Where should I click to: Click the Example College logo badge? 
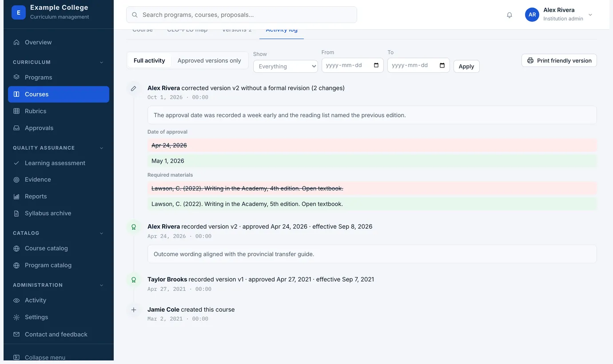[x=18, y=12]
